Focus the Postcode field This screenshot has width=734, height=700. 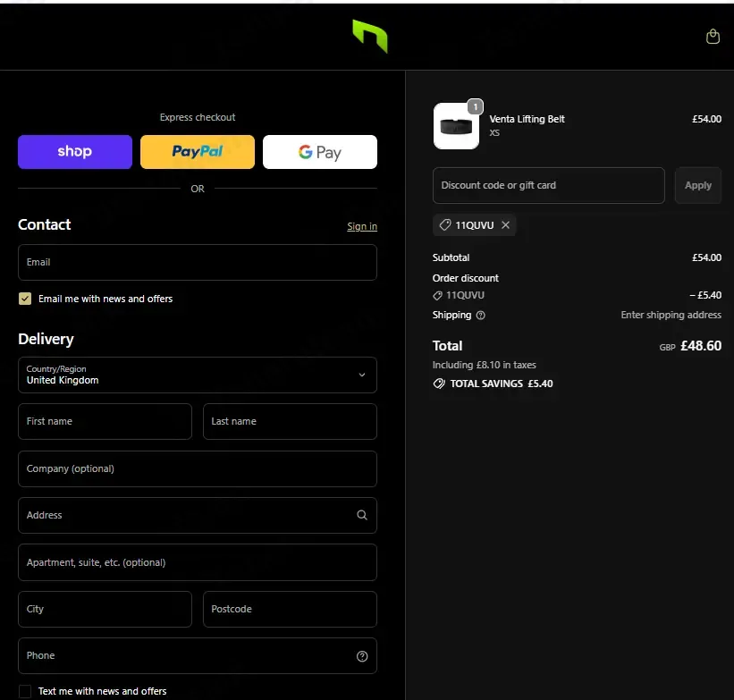click(x=290, y=609)
